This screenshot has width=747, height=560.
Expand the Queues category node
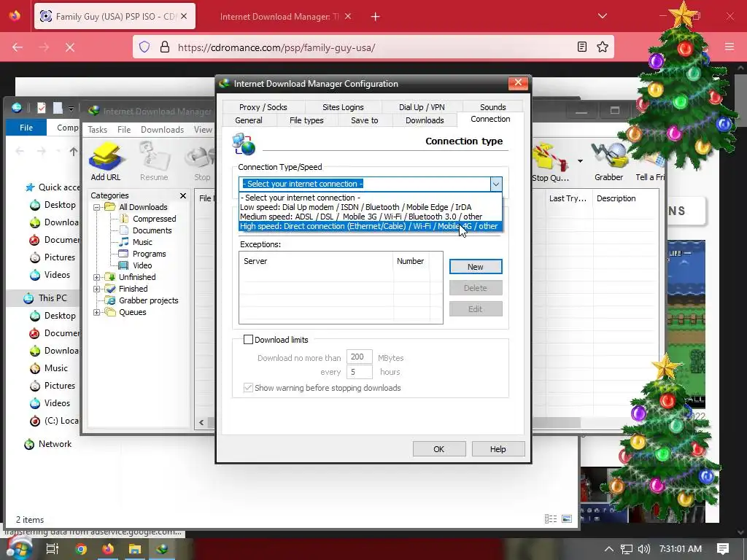[97, 312]
